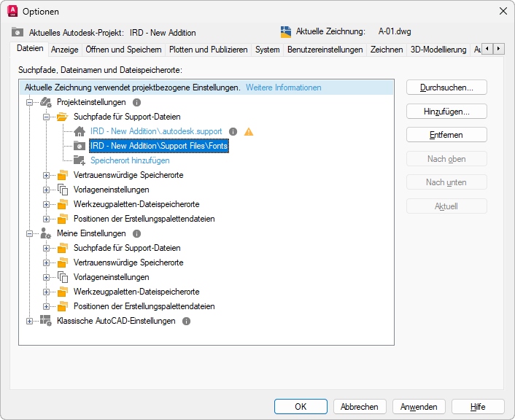515x420 pixels.
Task: Confirm with the OK button
Action: coord(301,407)
